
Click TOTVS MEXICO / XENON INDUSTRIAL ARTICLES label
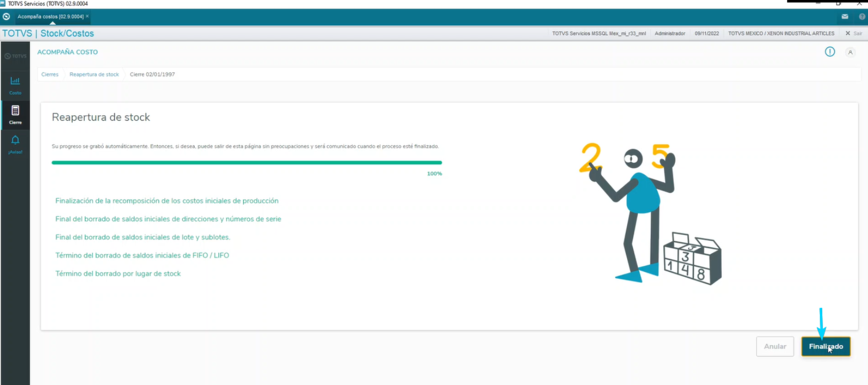click(x=781, y=34)
